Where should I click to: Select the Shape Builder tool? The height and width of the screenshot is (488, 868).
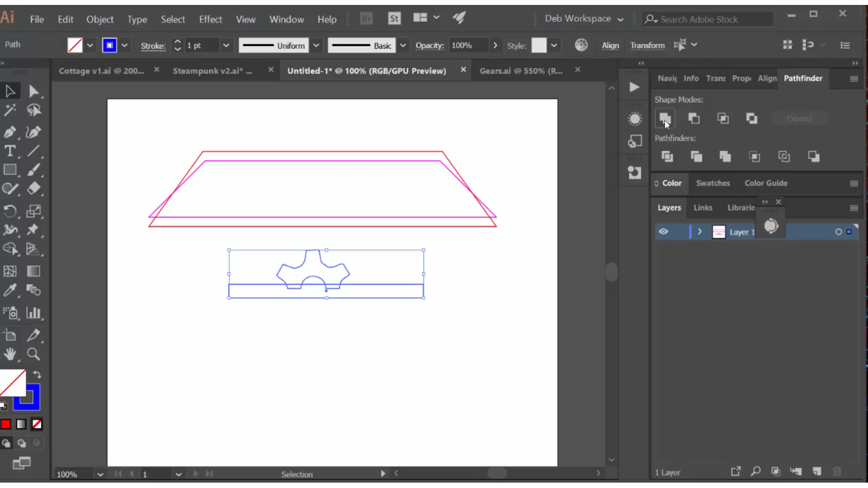(x=10, y=249)
